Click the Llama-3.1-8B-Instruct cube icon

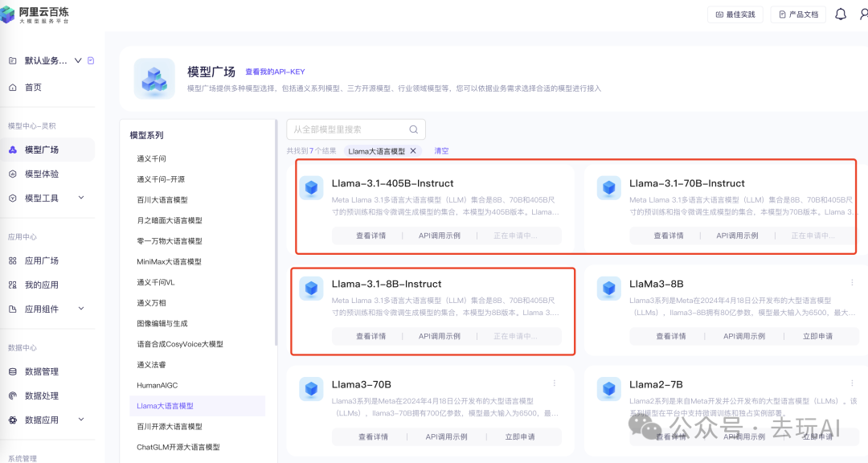tap(311, 289)
